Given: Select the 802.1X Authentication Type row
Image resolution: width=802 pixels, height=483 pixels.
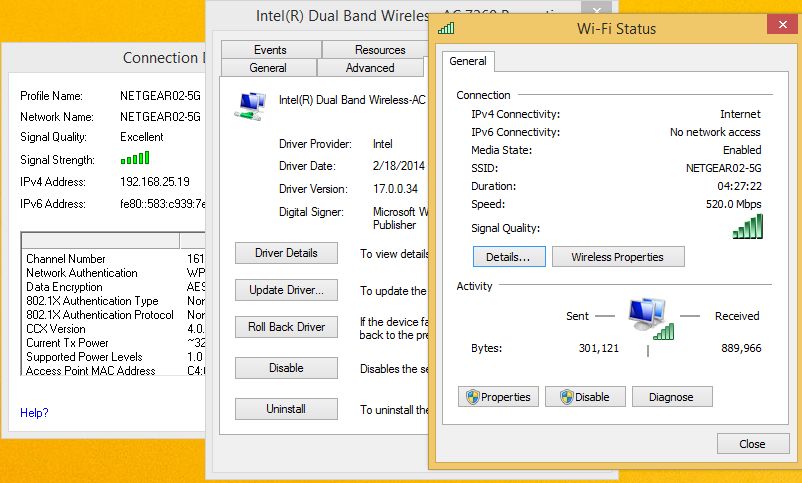Looking at the screenshot, I should tap(113, 301).
